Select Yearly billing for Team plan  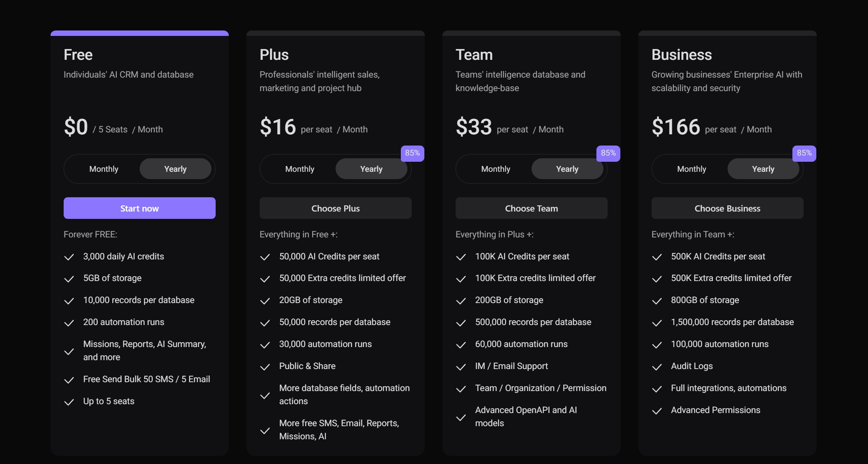[x=567, y=169]
